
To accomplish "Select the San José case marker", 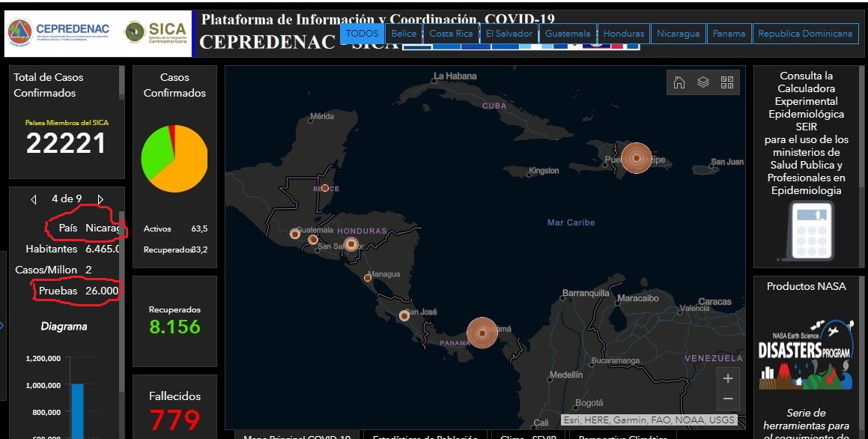I will [404, 315].
